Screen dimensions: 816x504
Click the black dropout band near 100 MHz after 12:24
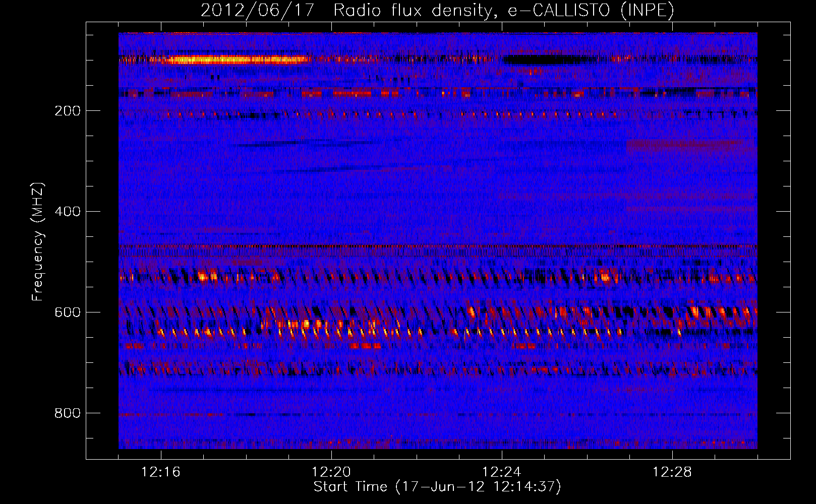tap(545, 60)
